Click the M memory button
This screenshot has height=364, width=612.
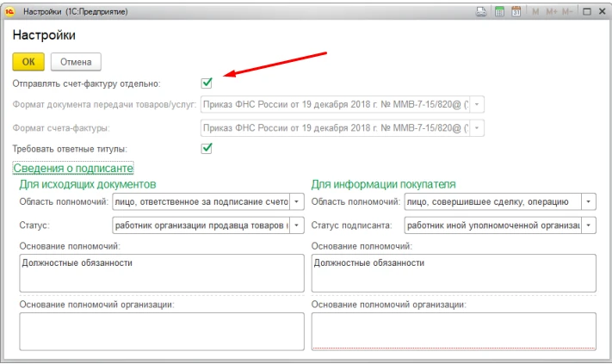point(535,12)
